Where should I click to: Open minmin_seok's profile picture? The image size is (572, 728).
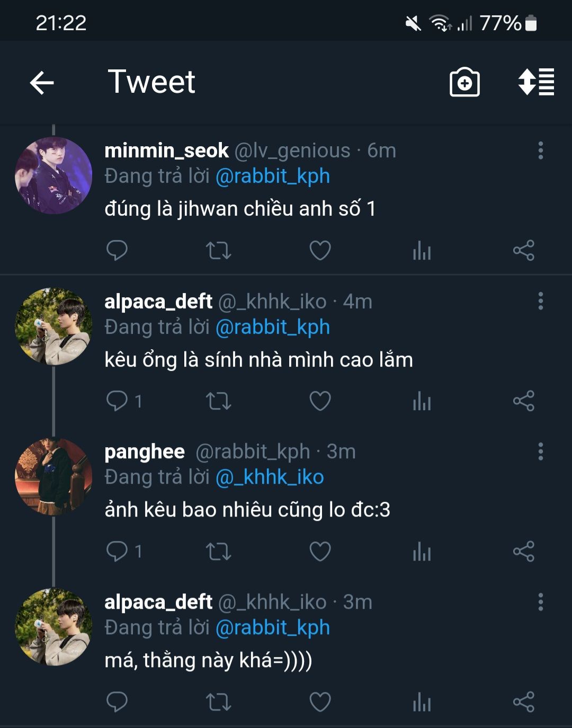point(53,175)
